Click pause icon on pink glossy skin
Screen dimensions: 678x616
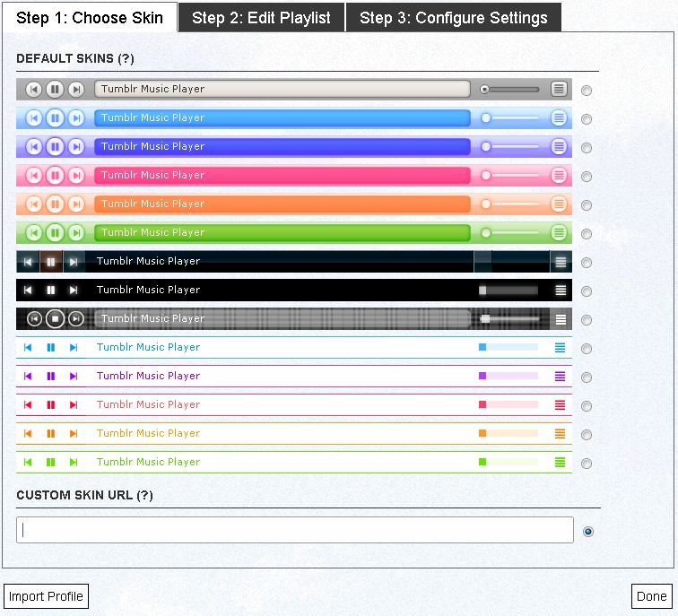tap(55, 176)
